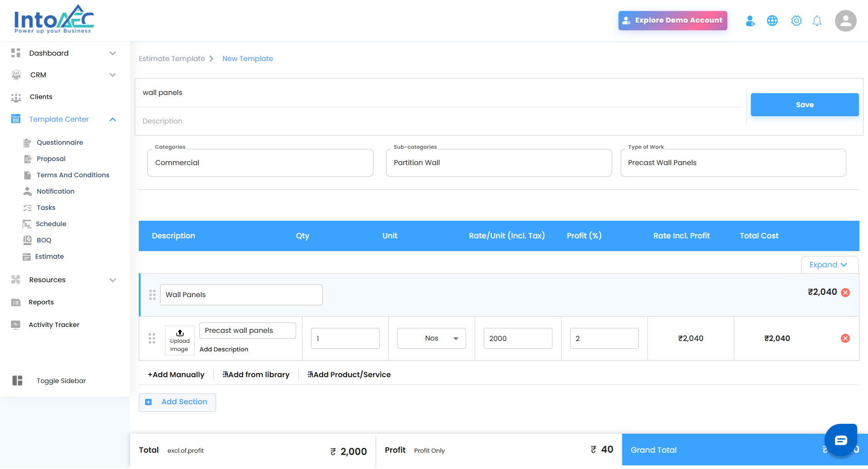This screenshot has width=868, height=469.
Task: Click the Reports icon
Action: click(16, 302)
